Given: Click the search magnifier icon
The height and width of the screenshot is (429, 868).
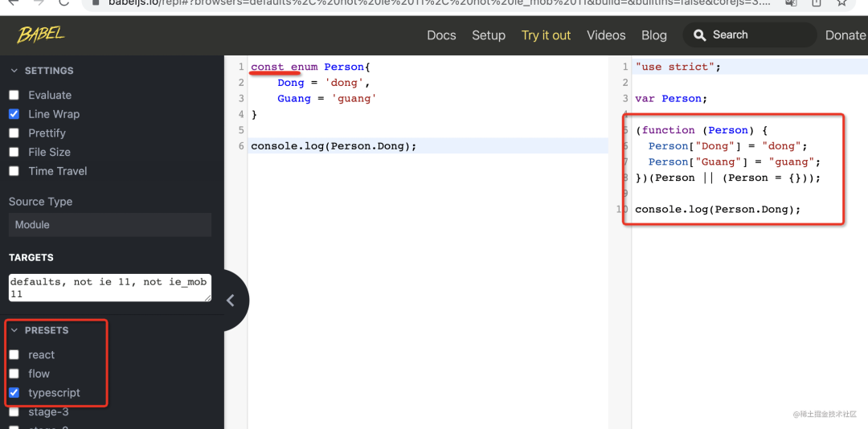Looking at the screenshot, I should tap(699, 35).
